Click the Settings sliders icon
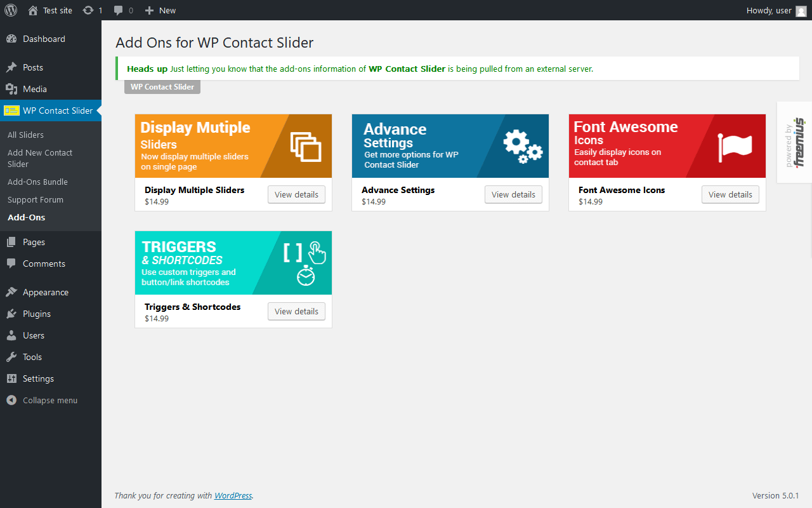812x508 pixels. coord(11,378)
